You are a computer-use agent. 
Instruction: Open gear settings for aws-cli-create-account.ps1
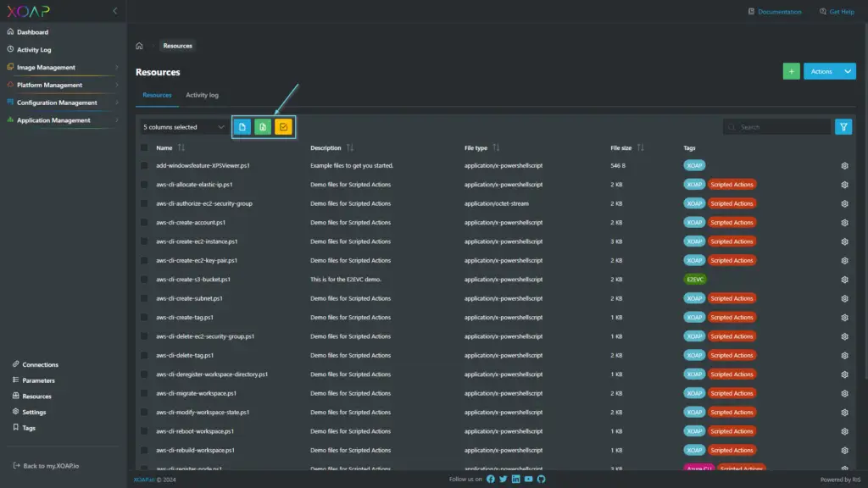(844, 223)
